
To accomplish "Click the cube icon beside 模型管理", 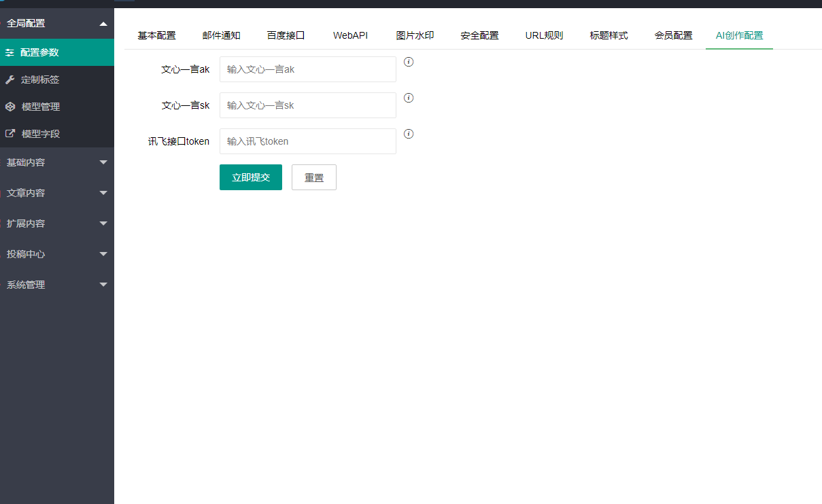I will point(10,107).
